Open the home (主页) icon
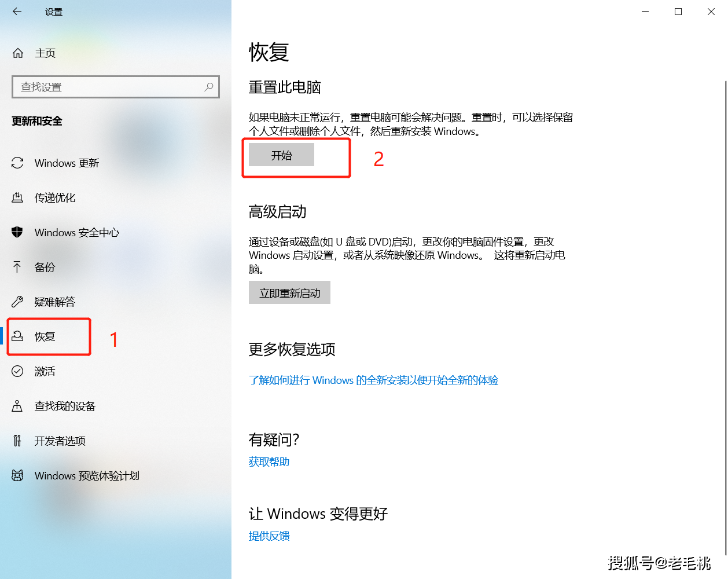728x579 pixels. [x=18, y=53]
